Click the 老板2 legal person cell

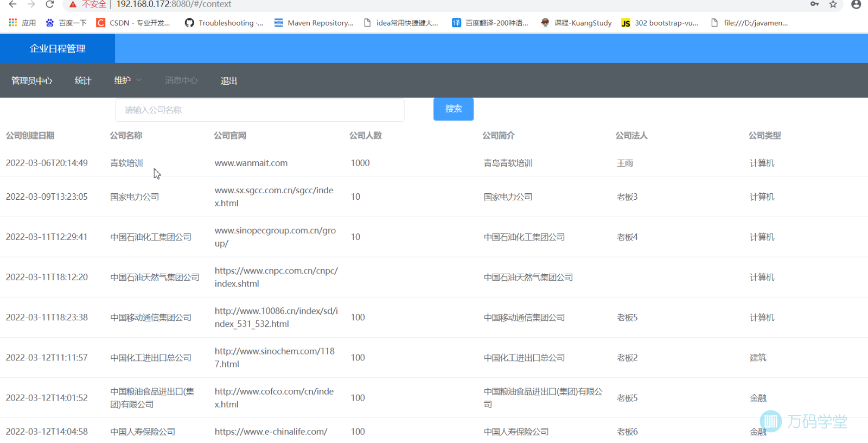point(627,357)
